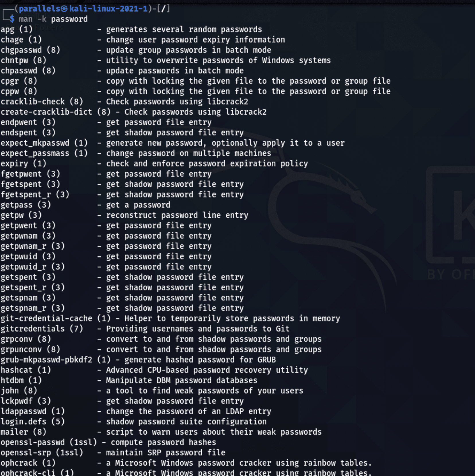Click the 'chgpasswd (8)' entry

coord(30,50)
